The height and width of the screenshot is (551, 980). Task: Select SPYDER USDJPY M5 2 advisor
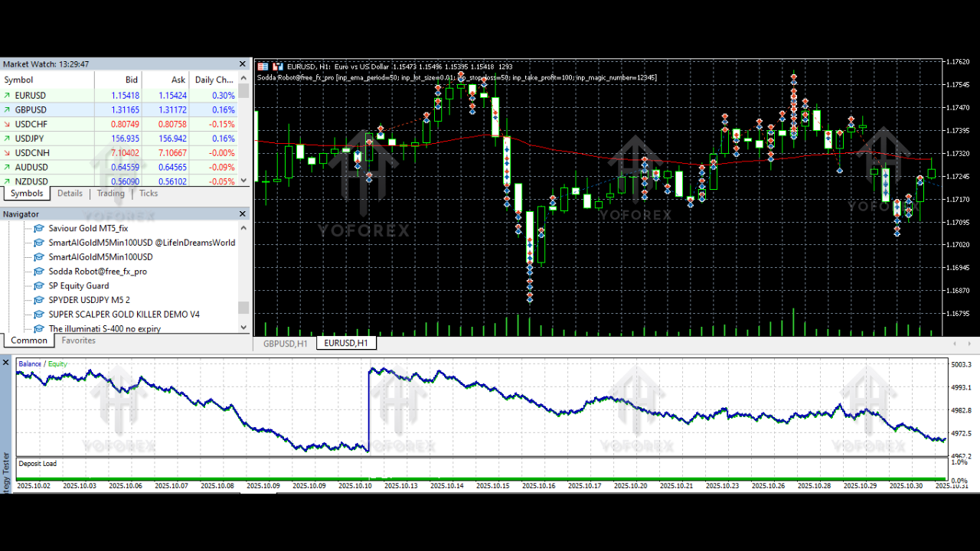[89, 300]
